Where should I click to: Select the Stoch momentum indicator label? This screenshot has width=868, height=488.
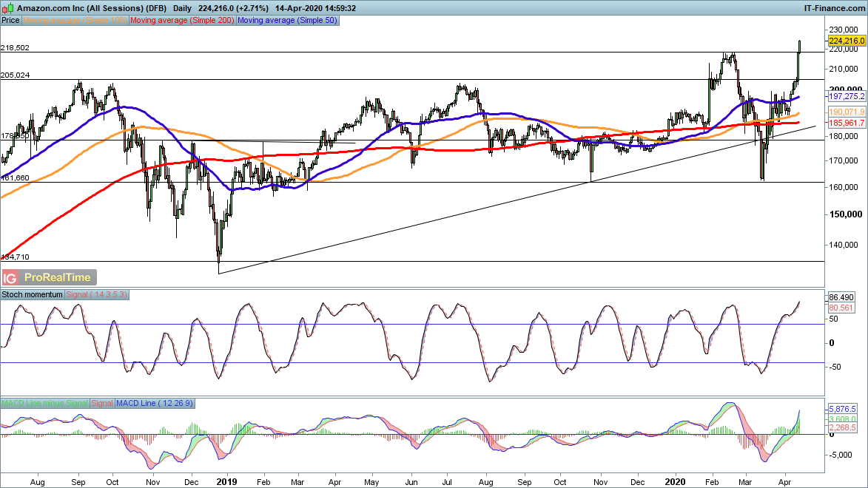click(x=32, y=295)
